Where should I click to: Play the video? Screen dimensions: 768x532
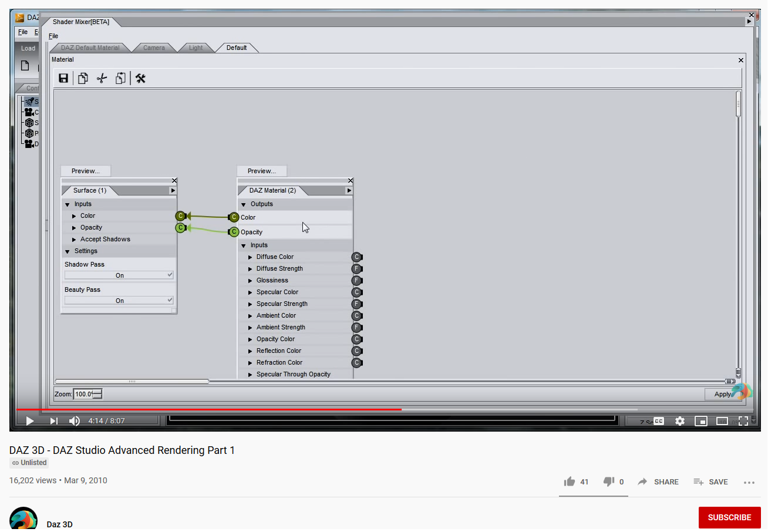tap(30, 421)
